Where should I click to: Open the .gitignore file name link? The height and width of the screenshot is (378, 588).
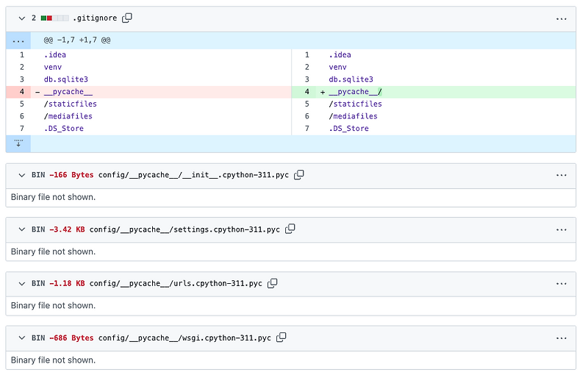click(95, 18)
